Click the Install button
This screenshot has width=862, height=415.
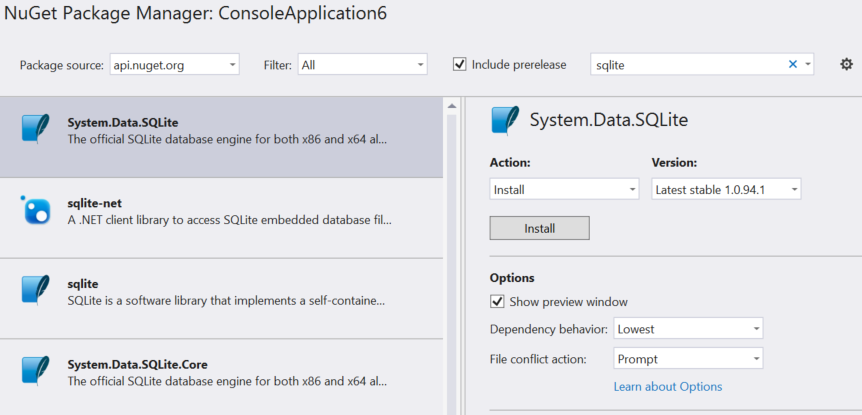point(539,228)
